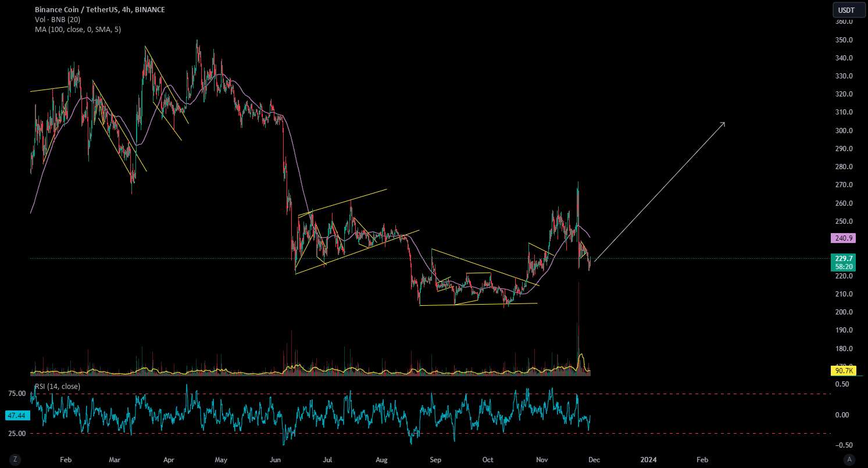868x468 pixels.
Task: Click the RSI (14, close) legend
Action: (x=57, y=386)
